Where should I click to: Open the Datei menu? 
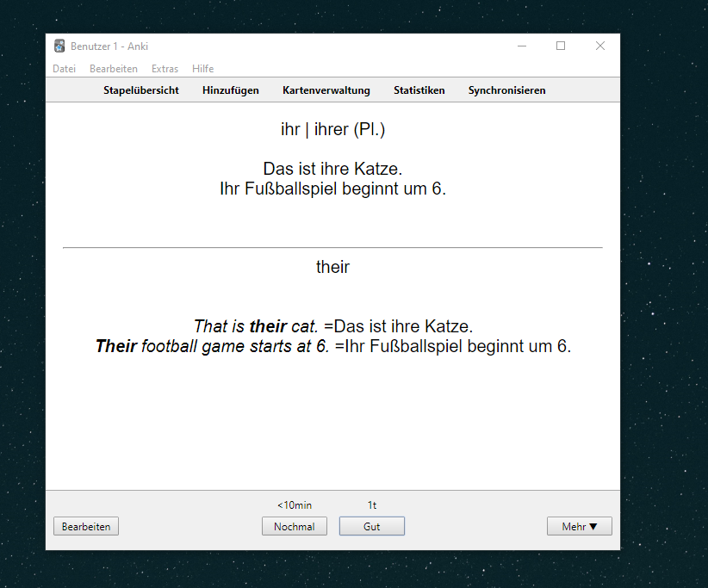(64, 69)
